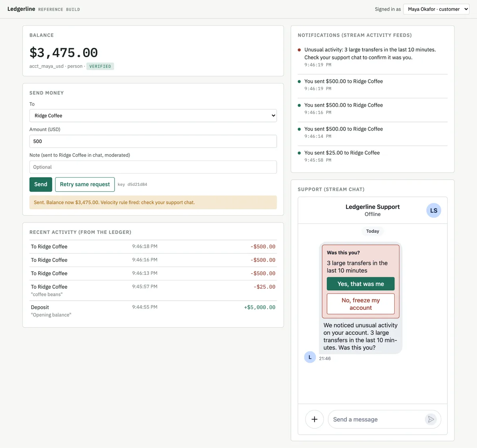Click Retry same request button
The image size is (477, 448).
(85, 184)
